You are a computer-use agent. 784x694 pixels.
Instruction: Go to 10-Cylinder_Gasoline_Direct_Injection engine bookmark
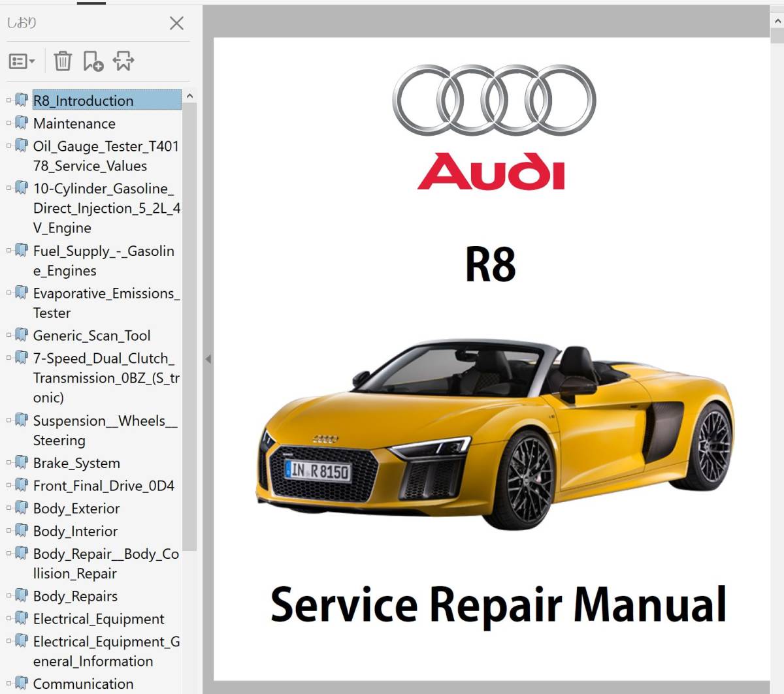tap(106, 208)
